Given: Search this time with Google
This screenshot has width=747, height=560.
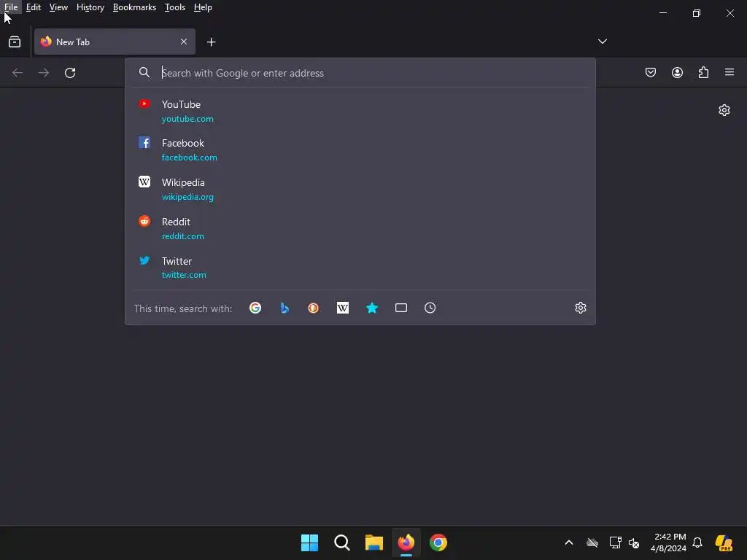Looking at the screenshot, I should pos(255,308).
